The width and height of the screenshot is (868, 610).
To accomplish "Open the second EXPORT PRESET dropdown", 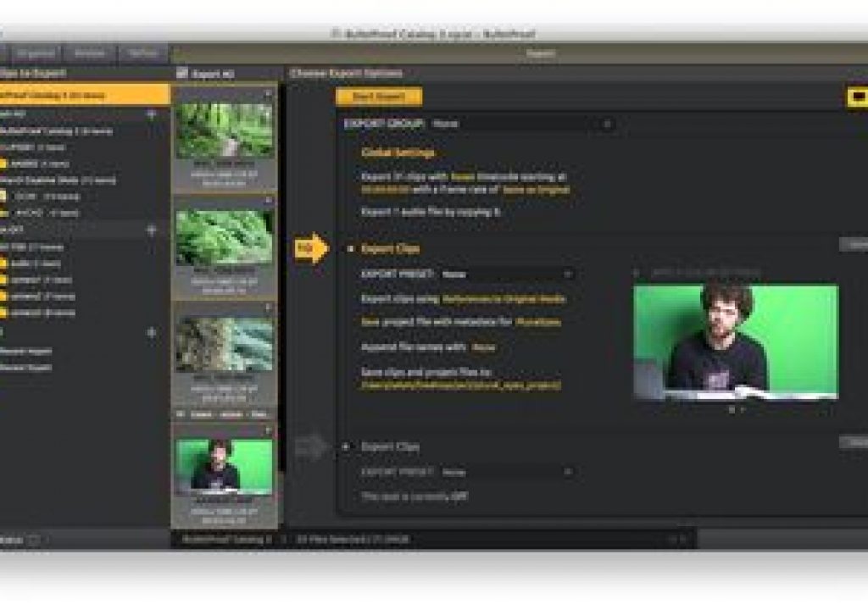I will click(507, 472).
